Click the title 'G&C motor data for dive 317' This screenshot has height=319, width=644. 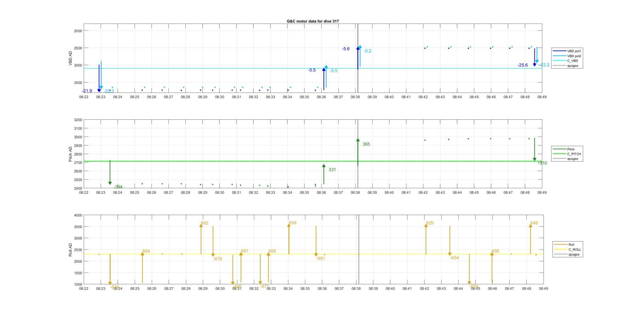pos(313,21)
